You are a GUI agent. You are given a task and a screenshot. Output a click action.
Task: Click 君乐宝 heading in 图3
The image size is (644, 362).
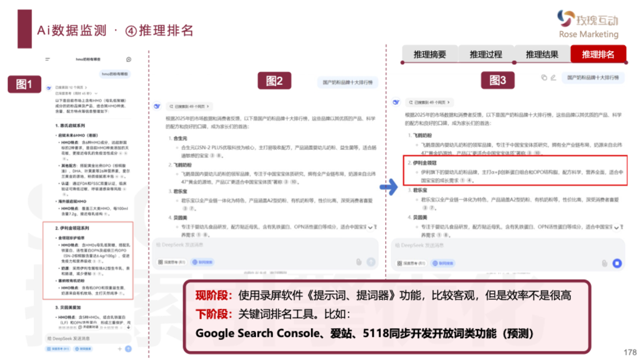tap(420, 191)
